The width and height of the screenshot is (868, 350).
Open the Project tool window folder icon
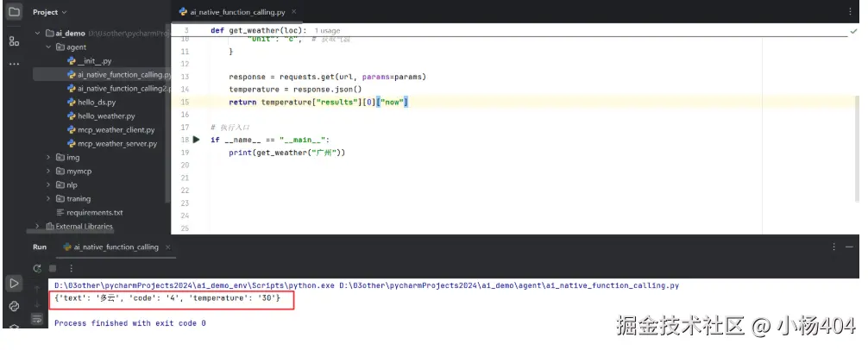pos(15,11)
